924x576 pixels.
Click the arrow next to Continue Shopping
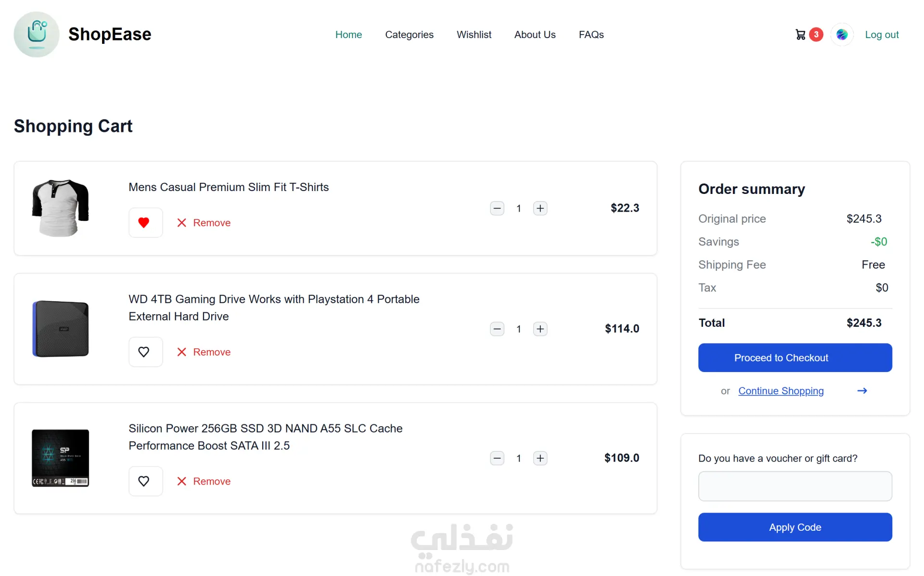point(862,391)
